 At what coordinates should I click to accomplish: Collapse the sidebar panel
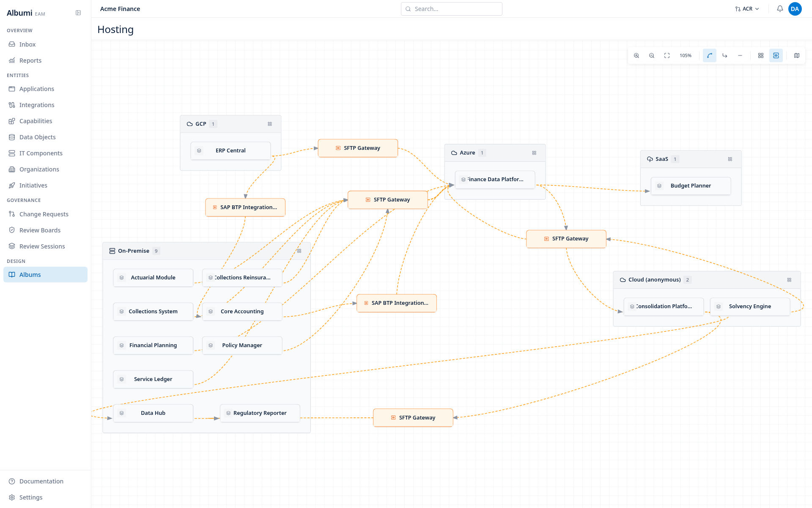(x=78, y=13)
